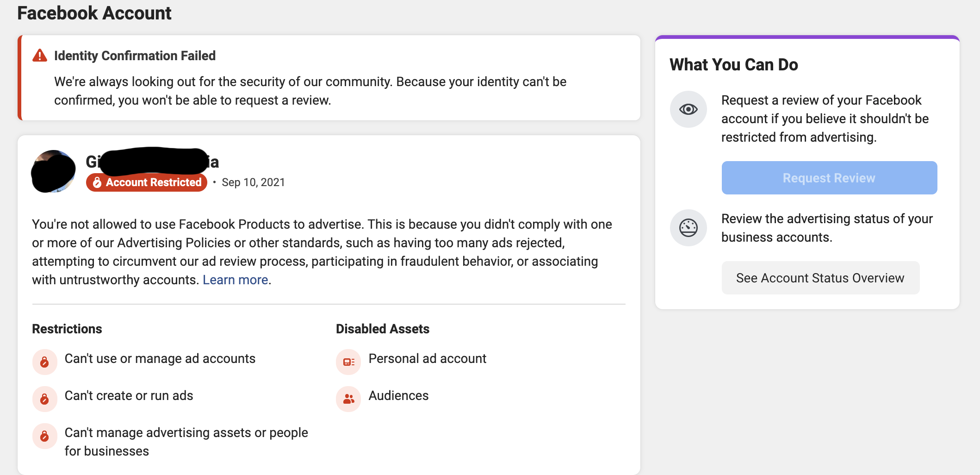Follow the Learn more link
Viewport: 980px width, 475px height.
coord(236,280)
